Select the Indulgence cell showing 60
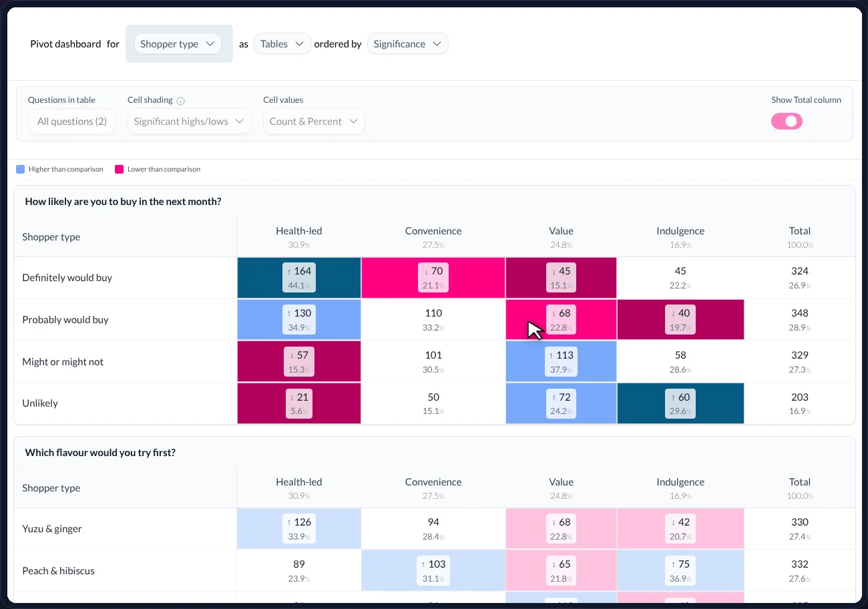This screenshot has height=609, width=868. click(680, 403)
